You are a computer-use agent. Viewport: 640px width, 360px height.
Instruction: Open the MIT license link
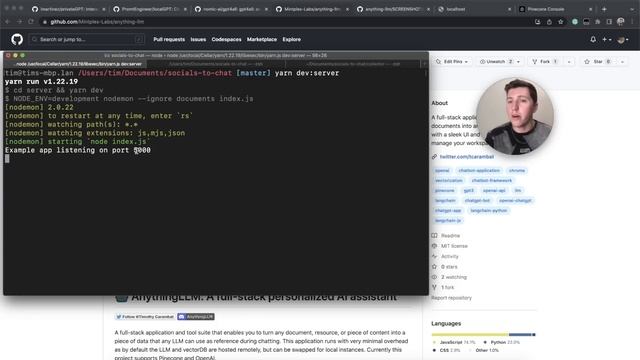(x=454, y=246)
